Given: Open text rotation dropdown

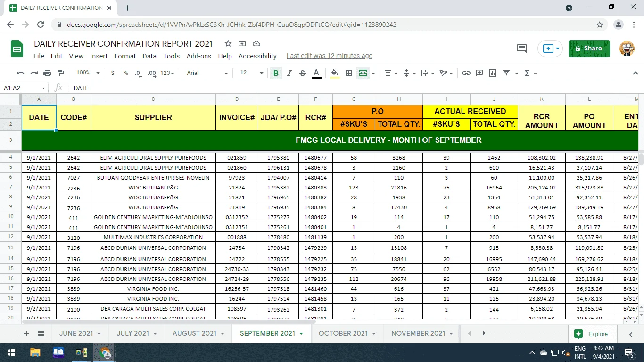Looking at the screenshot, I should click(446, 73).
